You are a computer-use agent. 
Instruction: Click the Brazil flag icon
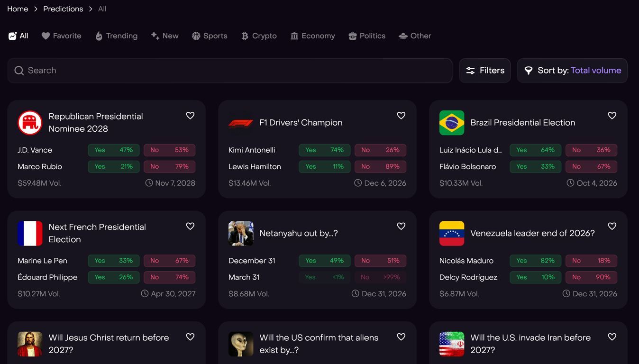click(x=452, y=123)
